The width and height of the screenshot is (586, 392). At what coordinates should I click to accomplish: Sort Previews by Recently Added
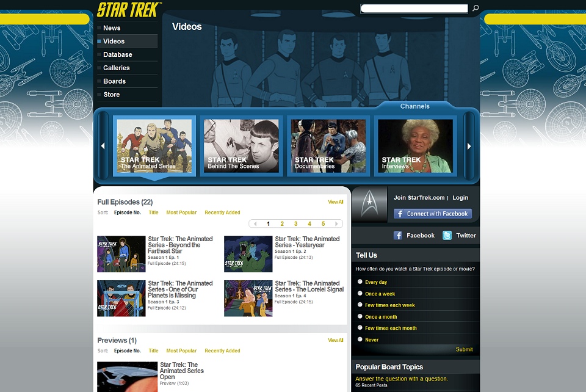222,351
